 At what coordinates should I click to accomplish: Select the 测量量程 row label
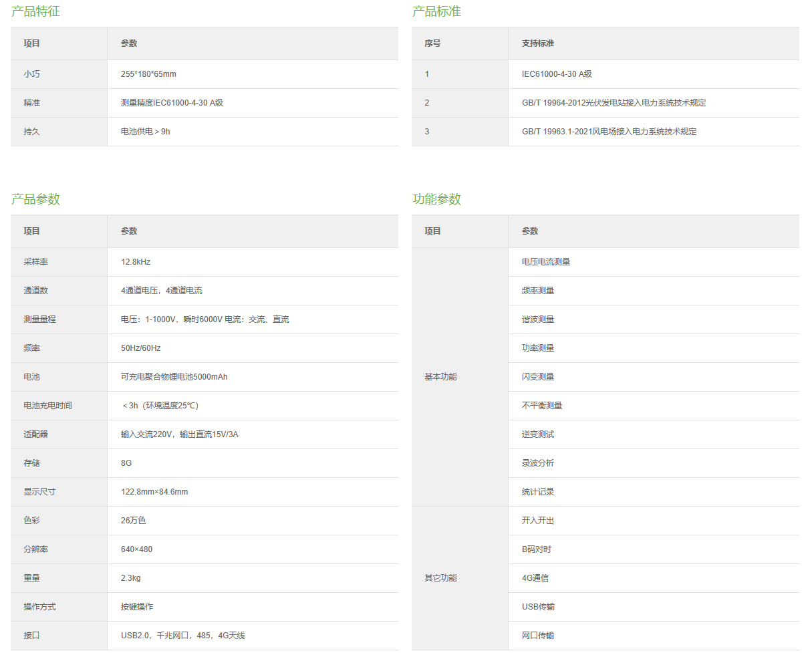pyautogui.click(x=39, y=319)
